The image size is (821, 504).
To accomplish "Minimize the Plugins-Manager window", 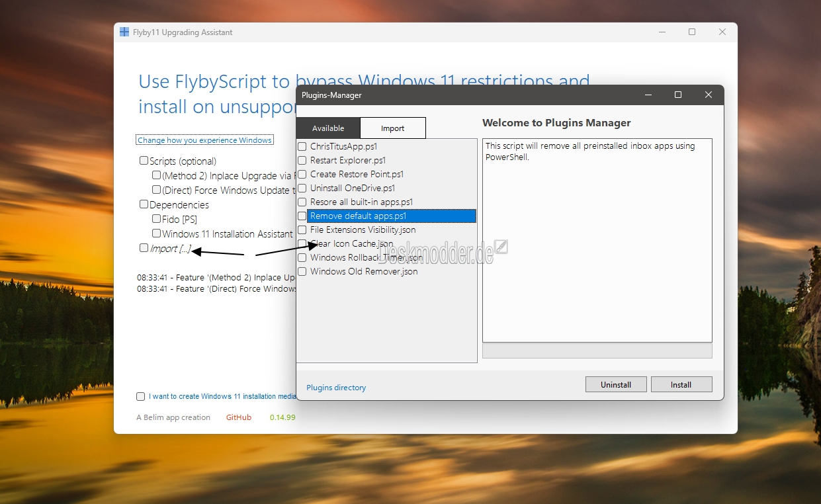I will coord(647,95).
